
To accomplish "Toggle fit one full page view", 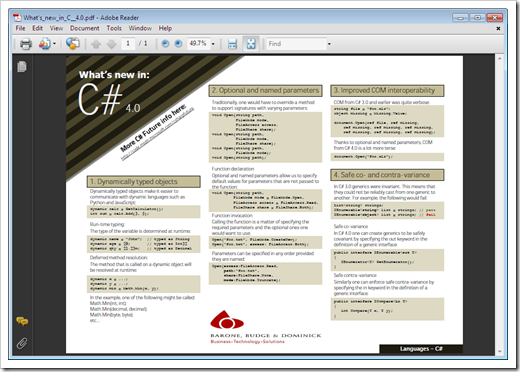I will [x=251, y=44].
